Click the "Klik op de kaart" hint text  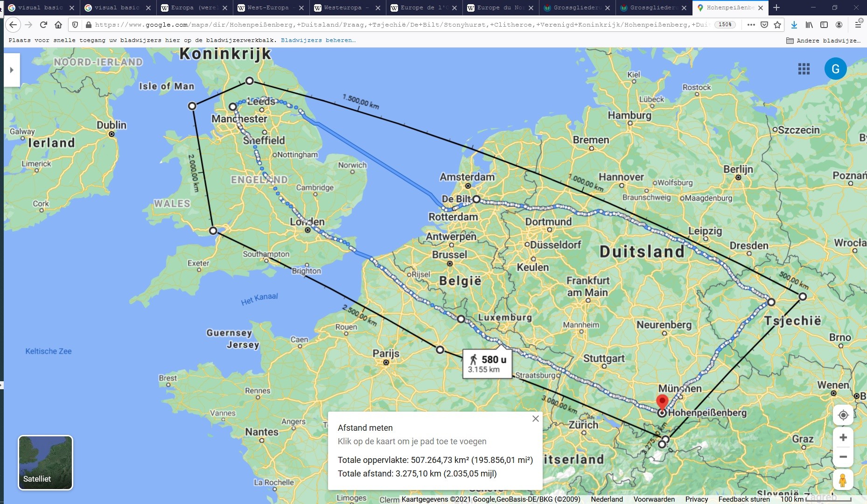pyautogui.click(x=412, y=441)
